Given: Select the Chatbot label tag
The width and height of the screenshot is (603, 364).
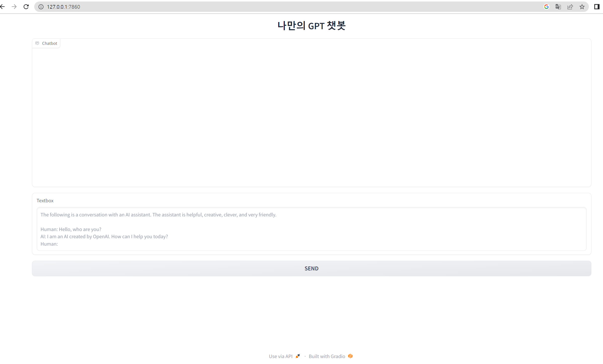Looking at the screenshot, I should click(x=46, y=43).
